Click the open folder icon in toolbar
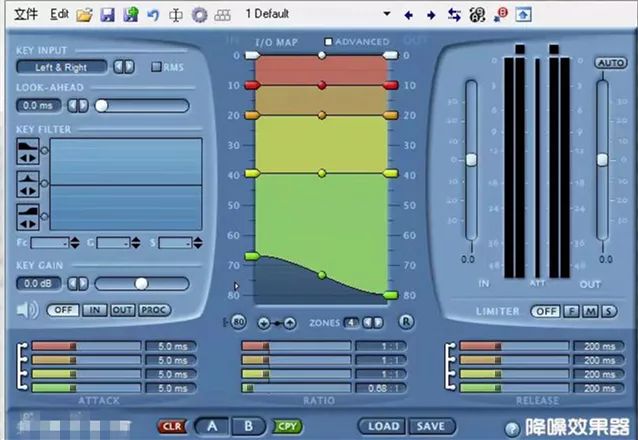 84,15
